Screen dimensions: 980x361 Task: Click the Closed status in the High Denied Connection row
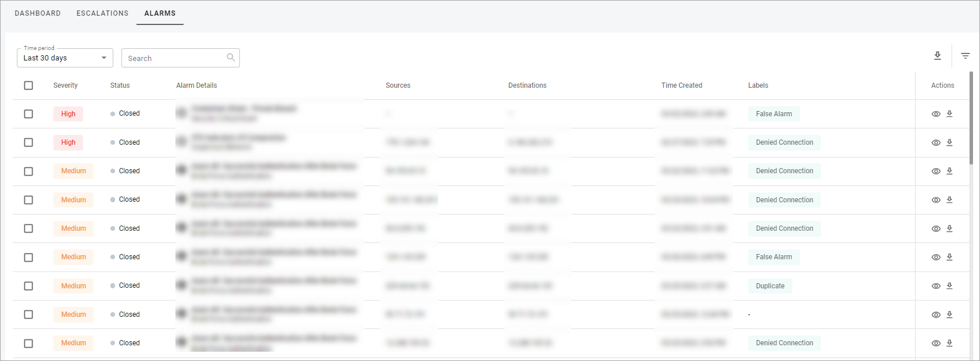125,142
